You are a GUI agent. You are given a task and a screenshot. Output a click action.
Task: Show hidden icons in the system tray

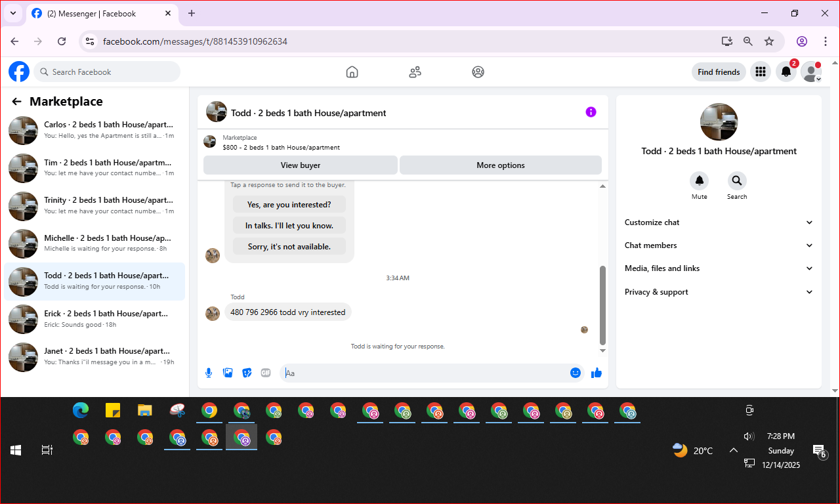pos(734,450)
